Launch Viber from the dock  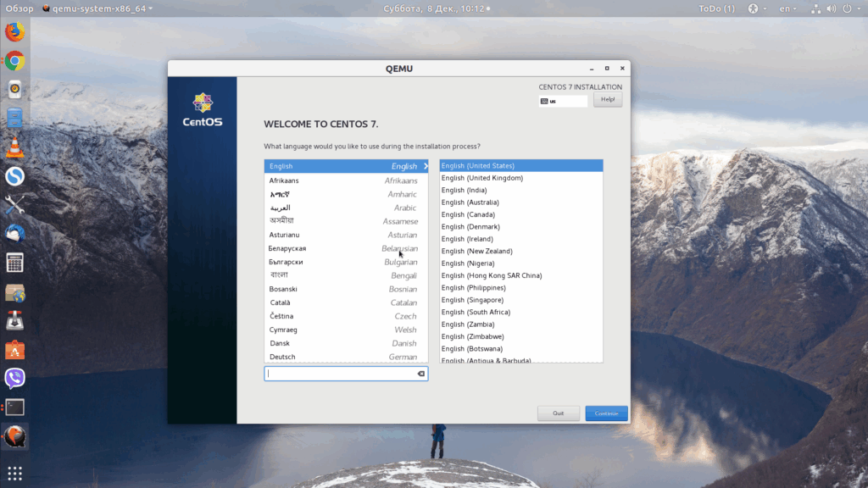[x=15, y=379]
